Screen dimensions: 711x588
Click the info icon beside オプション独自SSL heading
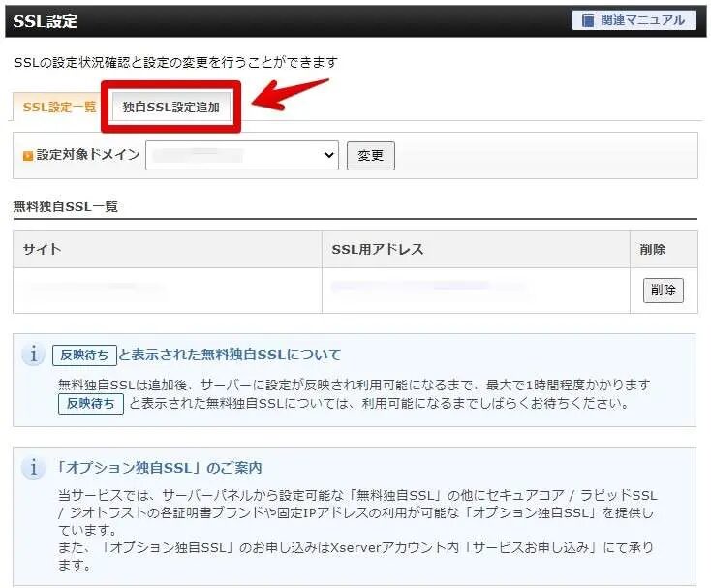(34, 468)
